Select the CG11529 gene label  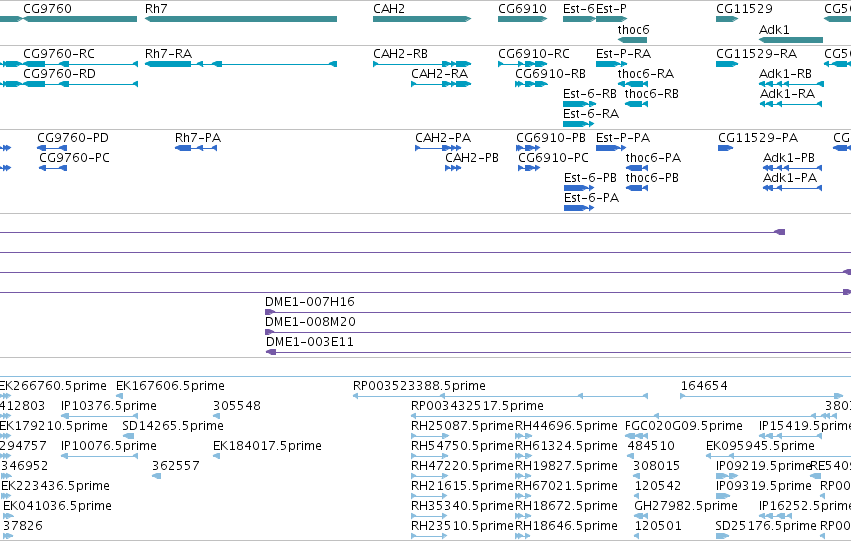click(744, 9)
